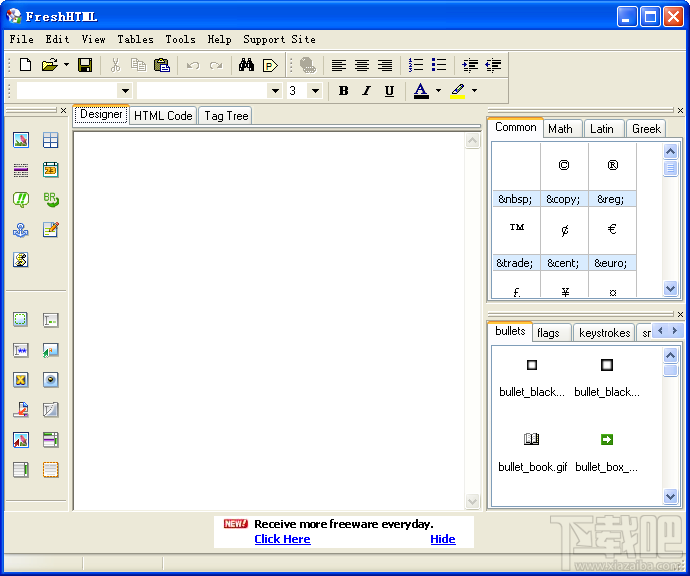Click the open folder icon
The width and height of the screenshot is (690, 576).
[x=50, y=65]
